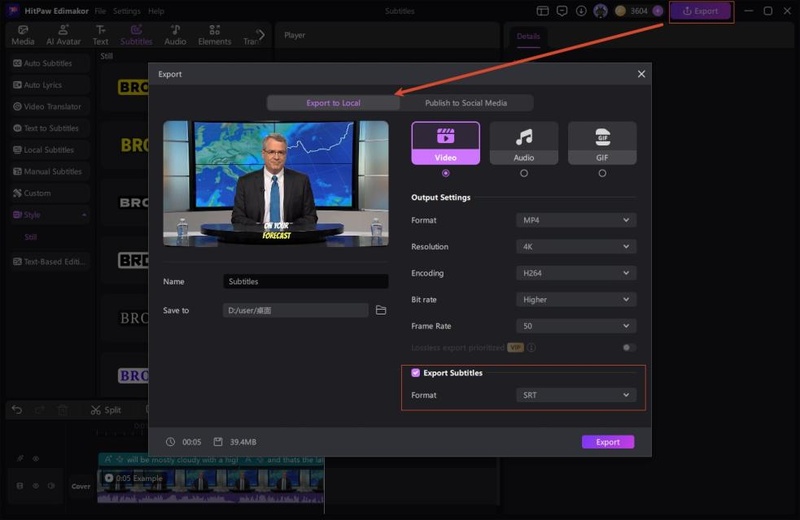The image size is (800, 520).
Task: Open the File menu
Action: click(x=100, y=11)
